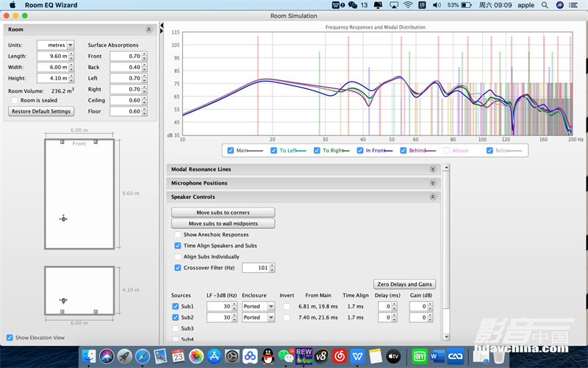Click the Front absorption value field

(x=126, y=56)
